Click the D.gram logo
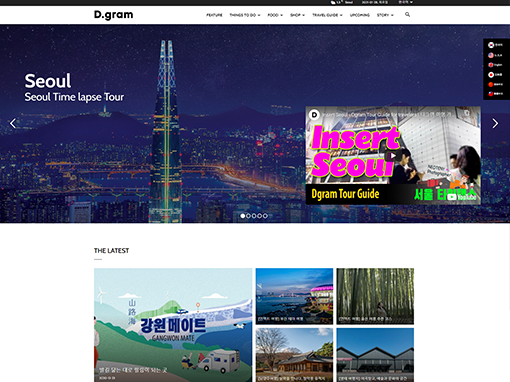 point(113,15)
